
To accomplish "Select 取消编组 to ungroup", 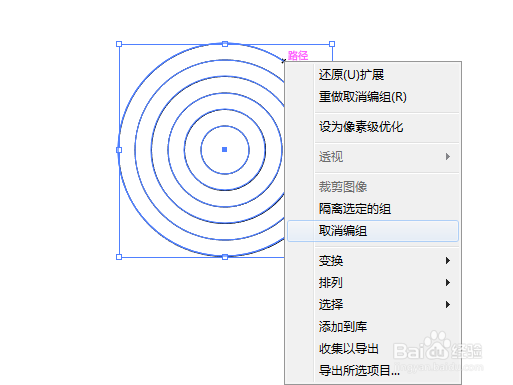I will coord(373,231).
